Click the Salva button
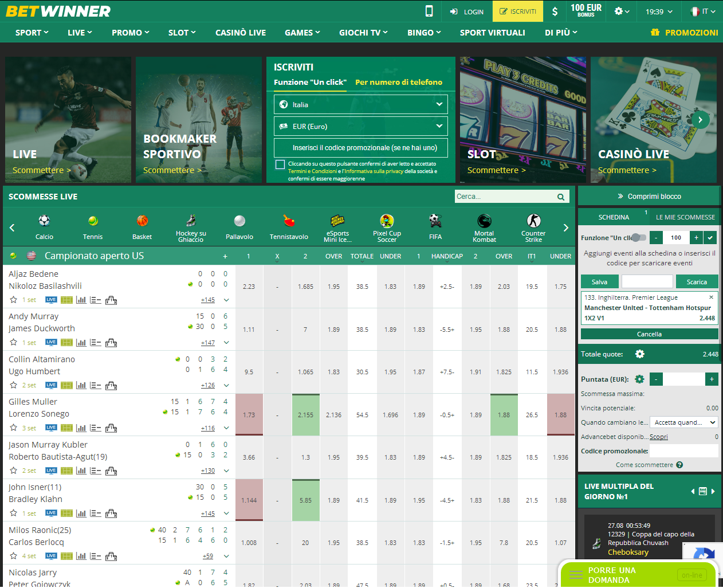 (600, 281)
